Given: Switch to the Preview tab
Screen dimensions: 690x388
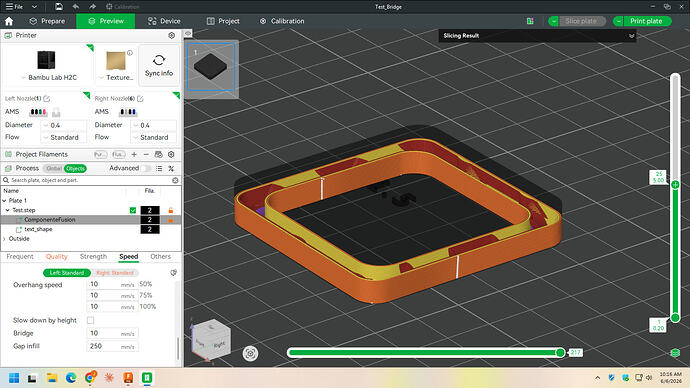Looking at the screenshot, I should tap(106, 21).
